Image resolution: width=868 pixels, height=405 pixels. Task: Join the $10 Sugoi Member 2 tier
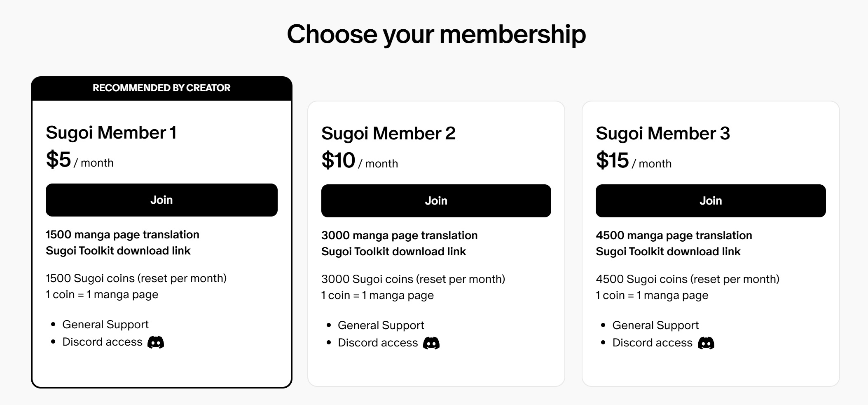[436, 201]
